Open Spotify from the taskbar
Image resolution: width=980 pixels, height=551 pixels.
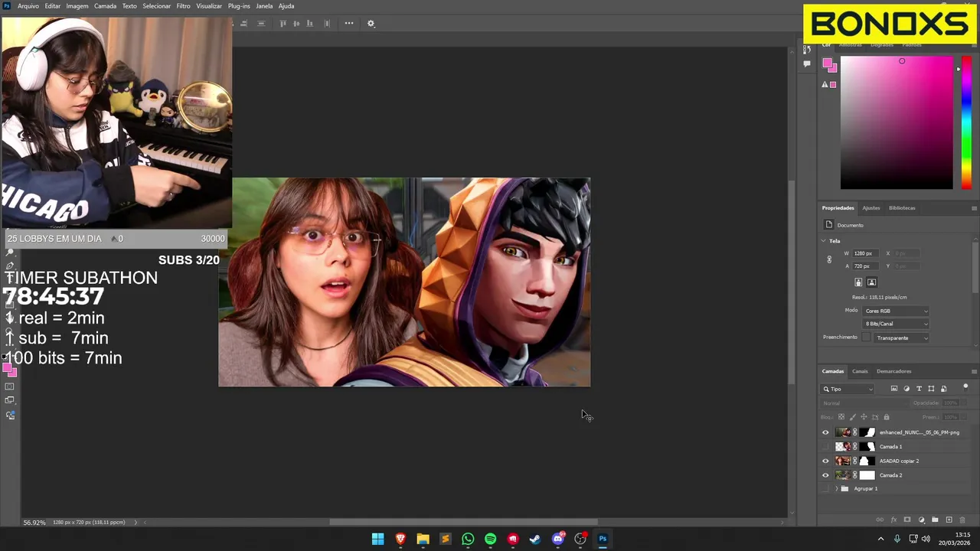click(x=490, y=539)
